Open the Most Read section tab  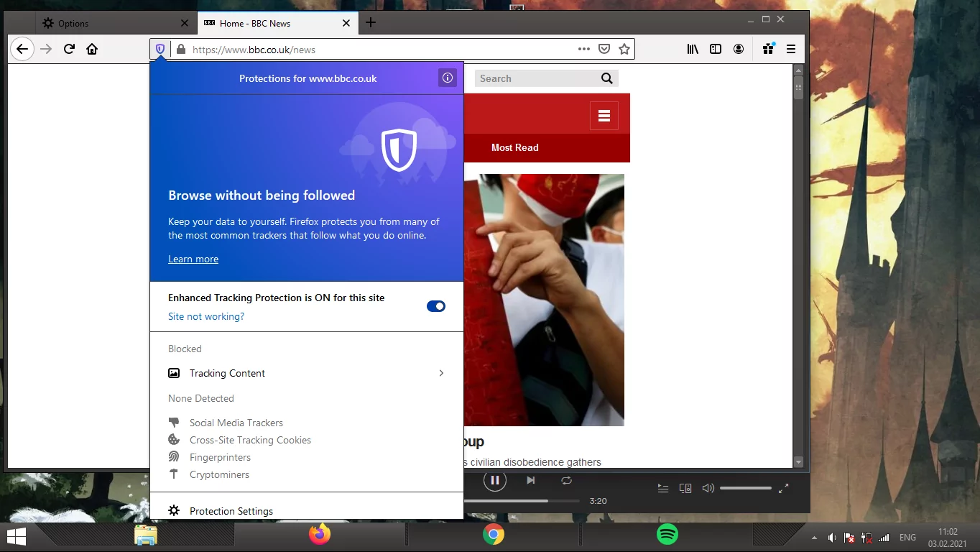[514, 147]
